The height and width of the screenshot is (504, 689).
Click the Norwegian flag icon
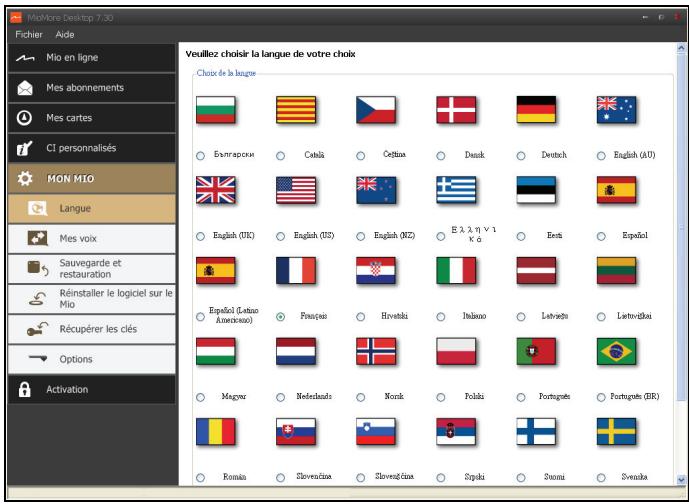pos(376,351)
